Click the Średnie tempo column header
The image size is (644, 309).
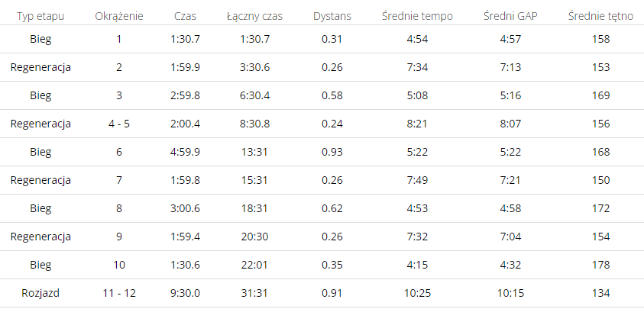click(417, 17)
